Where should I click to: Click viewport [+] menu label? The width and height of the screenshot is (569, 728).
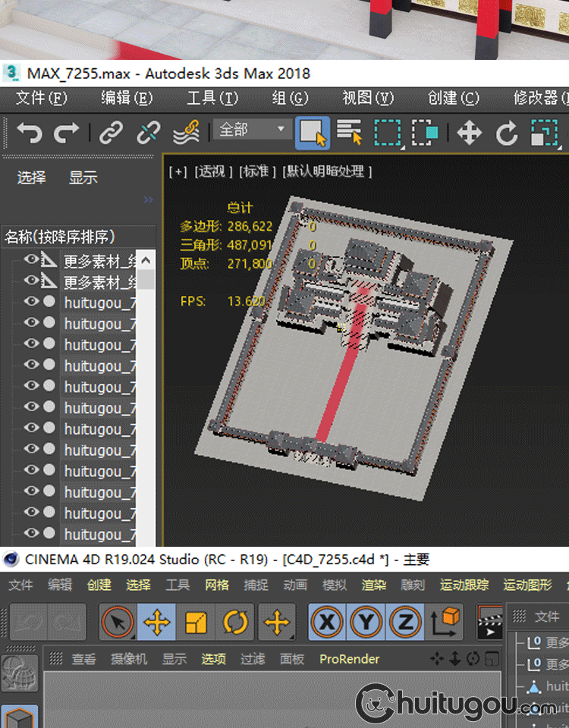[178, 172]
